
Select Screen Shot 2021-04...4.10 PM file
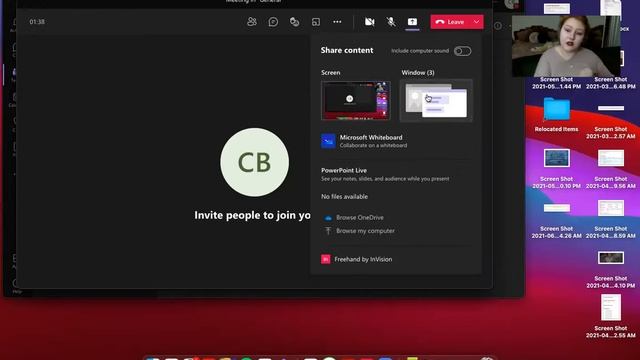[611, 269]
